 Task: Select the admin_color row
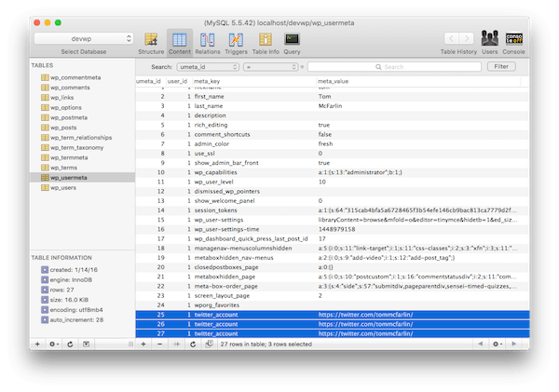(x=332, y=144)
